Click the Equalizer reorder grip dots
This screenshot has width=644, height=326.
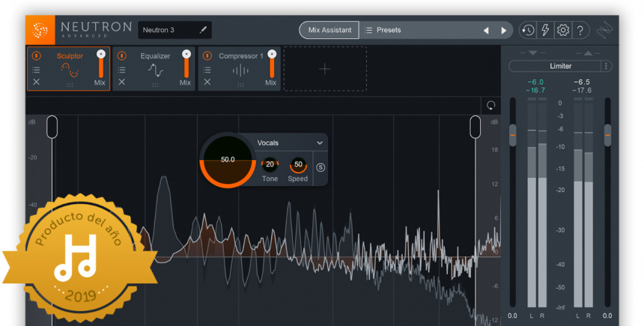(x=155, y=85)
